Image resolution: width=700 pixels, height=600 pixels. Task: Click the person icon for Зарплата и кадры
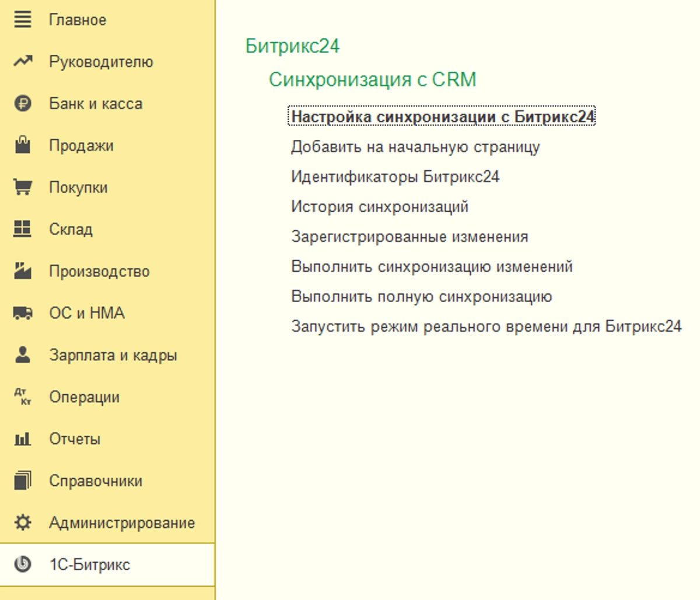(23, 355)
